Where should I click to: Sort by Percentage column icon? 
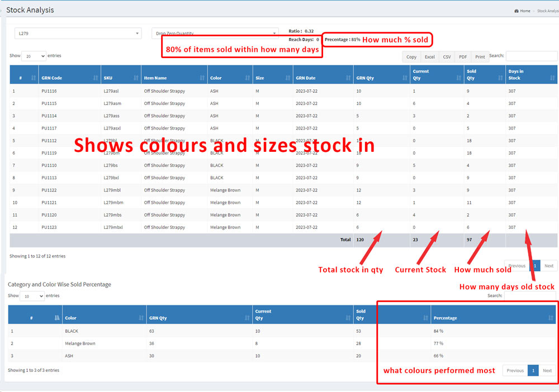(551, 318)
